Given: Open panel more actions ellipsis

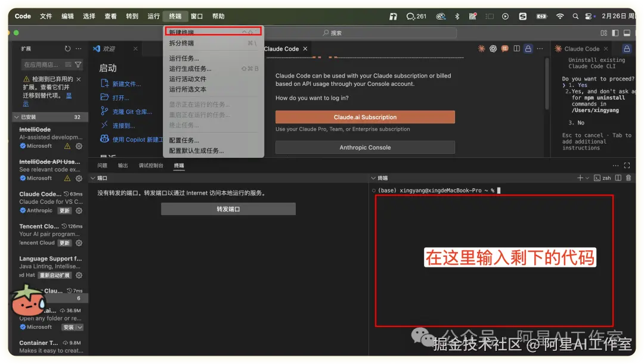Looking at the screenshot, I should [615, 166].
